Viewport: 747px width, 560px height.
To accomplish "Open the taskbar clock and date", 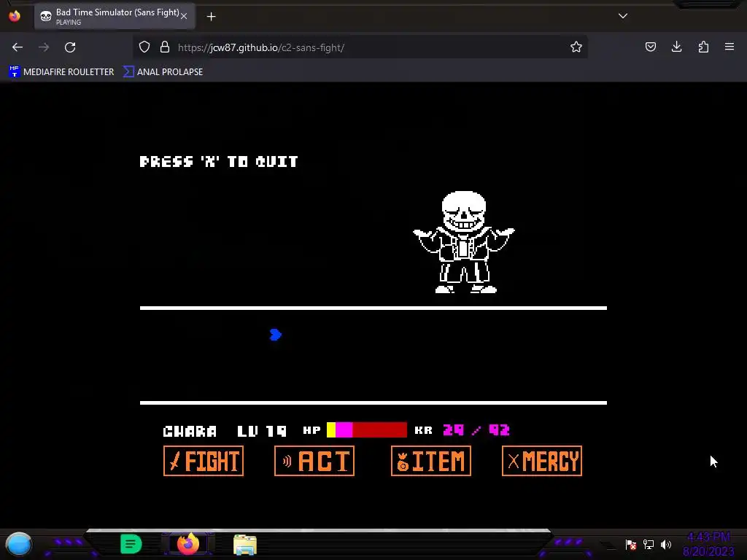I will point(708,544).
